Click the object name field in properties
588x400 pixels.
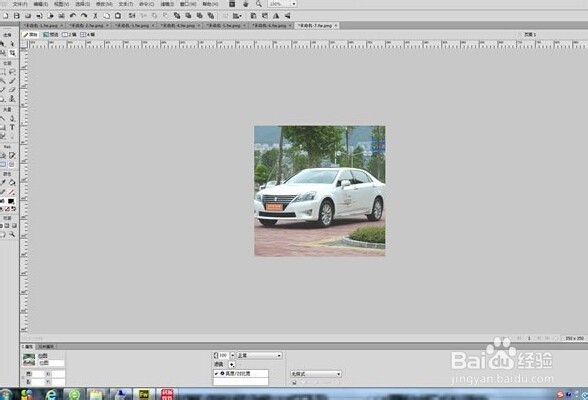tap(51, 363)
